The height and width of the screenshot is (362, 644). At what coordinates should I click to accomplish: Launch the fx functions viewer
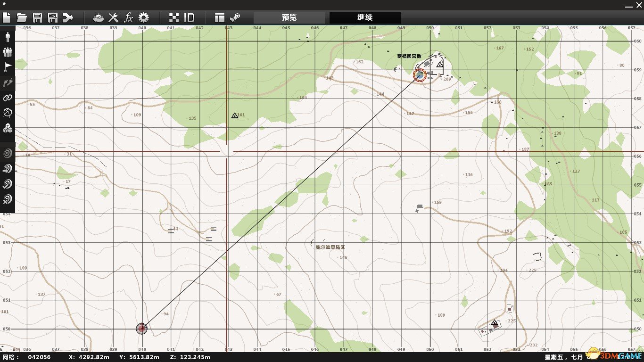tap(128, 18)
